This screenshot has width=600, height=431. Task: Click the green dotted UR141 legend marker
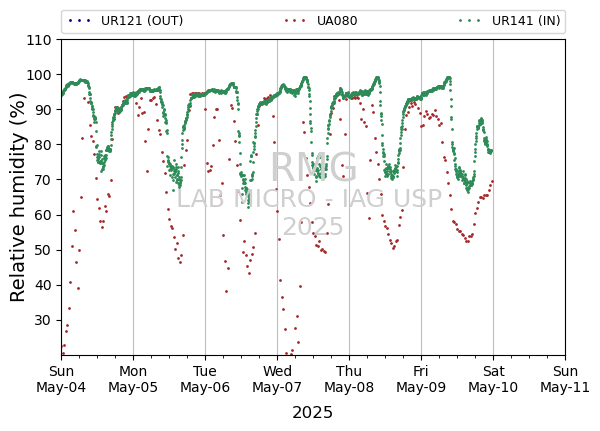click(470, 21)
